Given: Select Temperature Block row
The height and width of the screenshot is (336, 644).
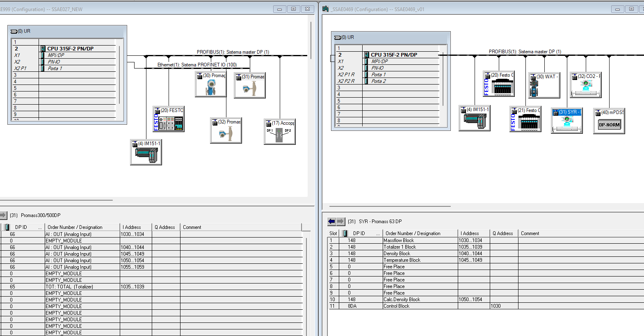Looking at the screenshot, I should pyautogui.click(x=486, y=260).
